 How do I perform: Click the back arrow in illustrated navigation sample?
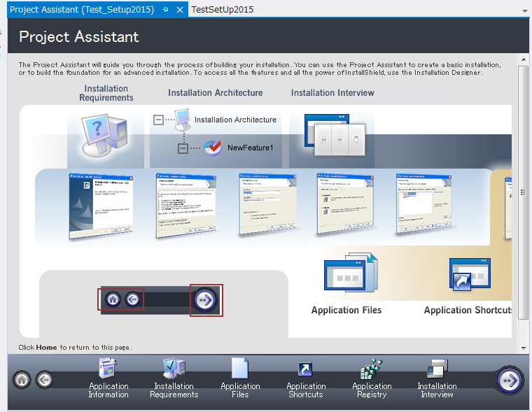tap(133, 299)
